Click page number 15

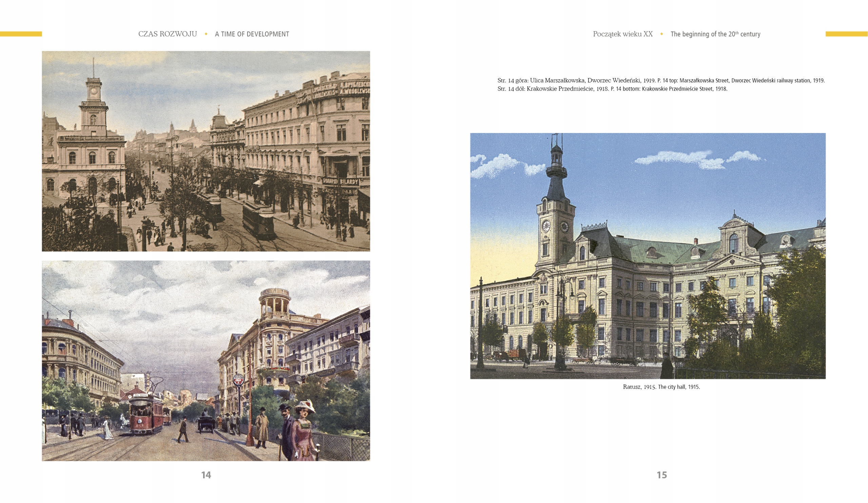click(x=662, y=475)
